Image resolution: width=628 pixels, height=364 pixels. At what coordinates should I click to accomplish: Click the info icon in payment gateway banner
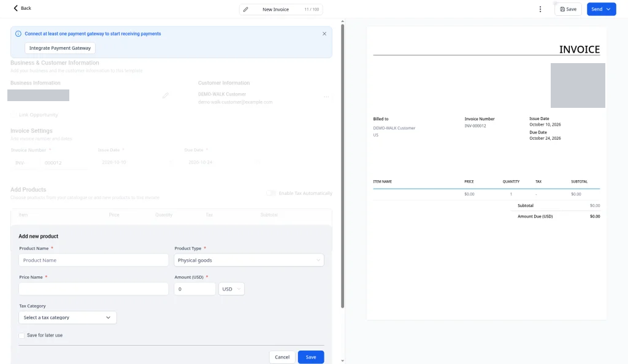click(x=18, y=34)
